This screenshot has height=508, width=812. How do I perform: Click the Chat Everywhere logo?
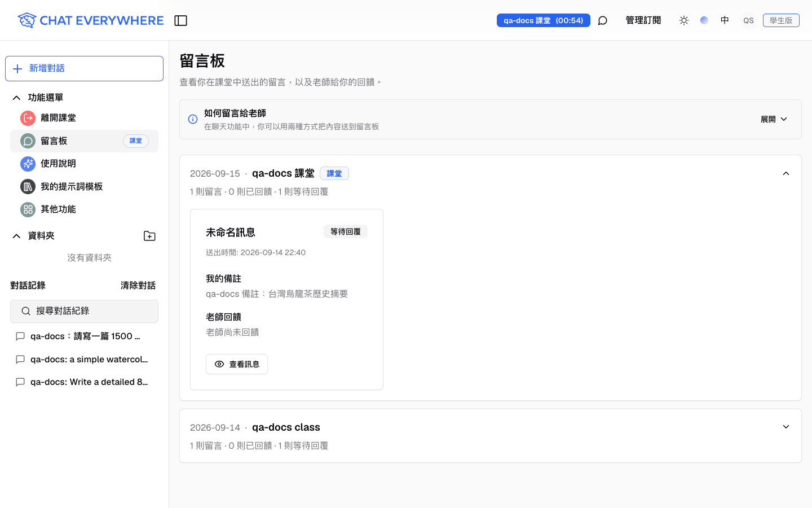pos(90,20)
